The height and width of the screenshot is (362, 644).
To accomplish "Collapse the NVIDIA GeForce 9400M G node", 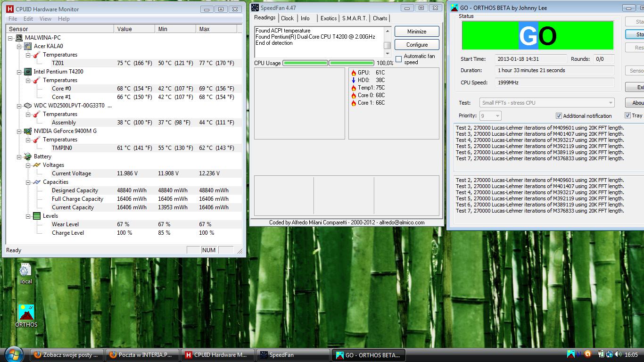I will (x=19, y=131).
